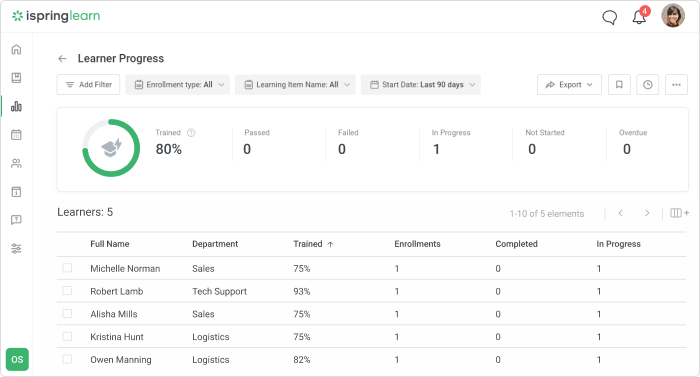Click the Not Started summary count
Screen dimensions: 700x377
coord(532,149)
